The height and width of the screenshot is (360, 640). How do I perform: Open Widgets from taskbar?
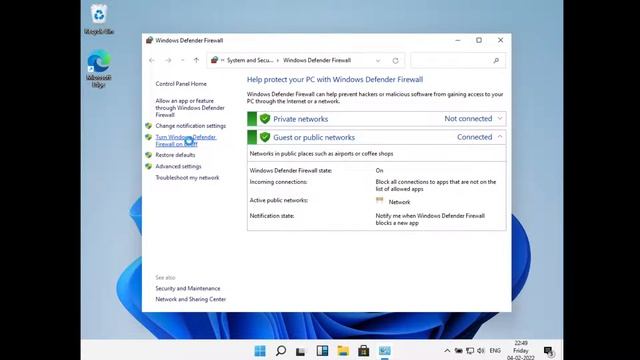(x=322, y=351)
